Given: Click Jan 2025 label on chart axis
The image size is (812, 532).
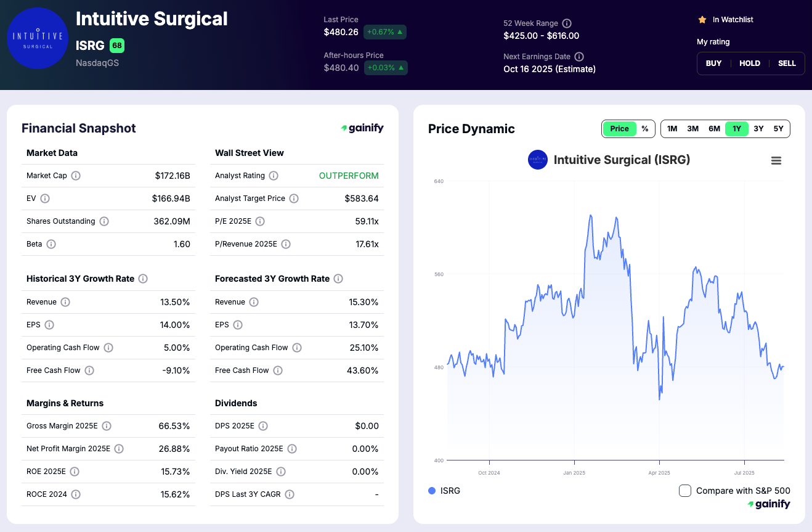Looking at the screenshot, I should [x=574, y=473].
